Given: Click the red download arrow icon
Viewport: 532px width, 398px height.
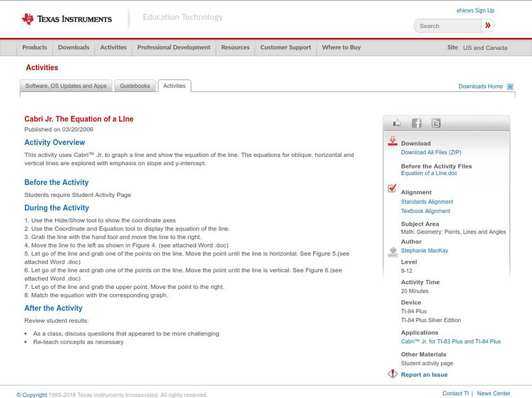Looking at the screenshot, I should click(x=392, y=141).
